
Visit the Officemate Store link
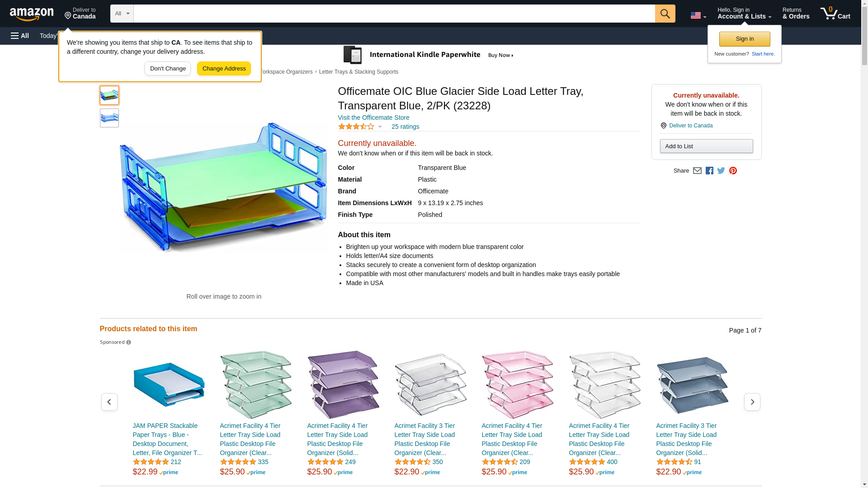coord(373,117)
